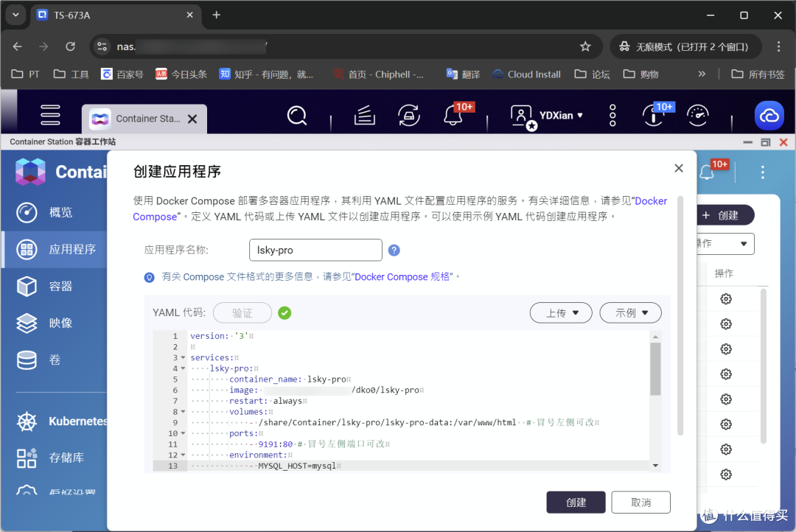
Task: Open the browser tab list dropdown
Action: pyautogui.click(x=15, y=15)
